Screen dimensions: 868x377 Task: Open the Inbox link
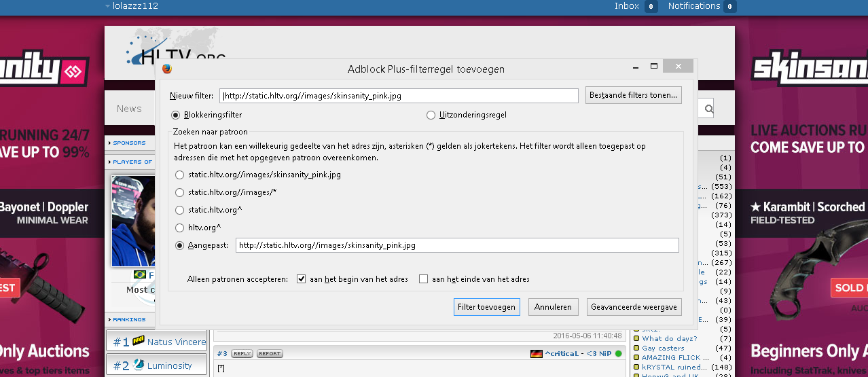click(626, 6)
